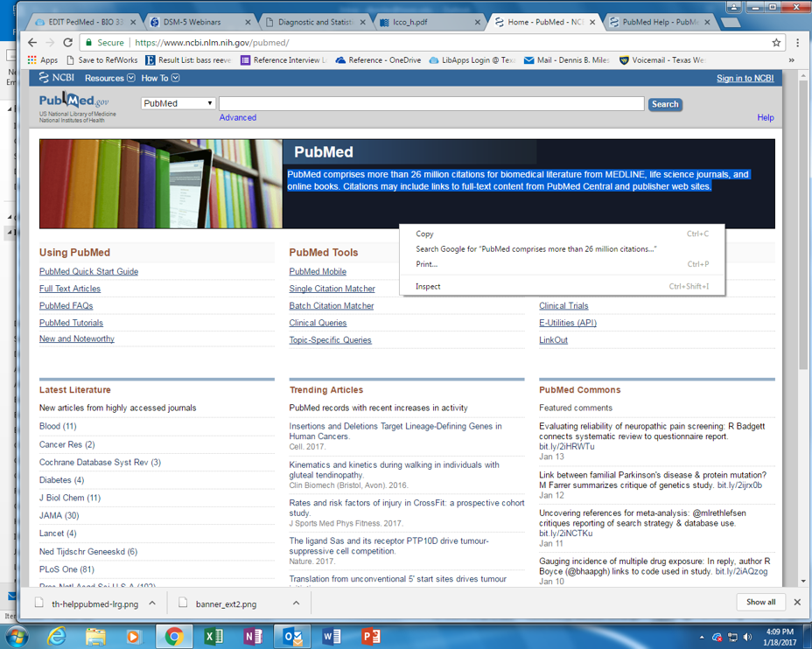The width and height of the screenshot is (812, 649).
Task: Launch Internet Explorer from the taskbar
Action: [x=56, y=636]
